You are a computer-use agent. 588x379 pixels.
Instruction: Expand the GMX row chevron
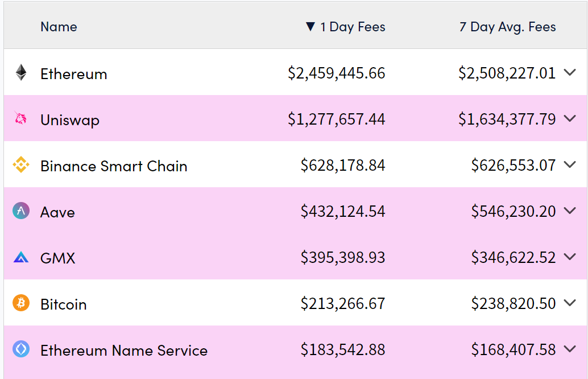pos(570,257)
